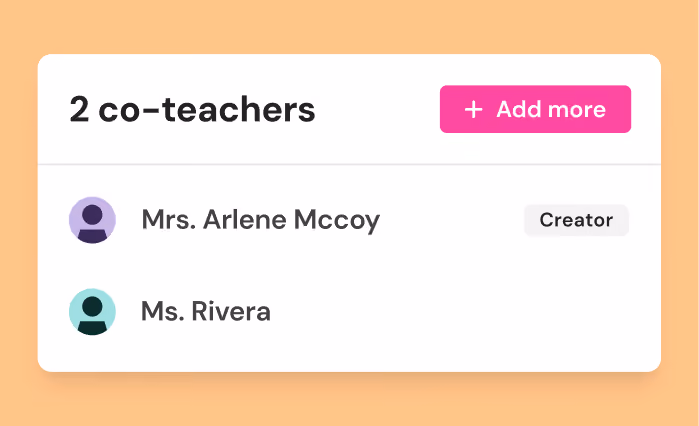Click the "2 co-teachers" heading

click(192, 110)
